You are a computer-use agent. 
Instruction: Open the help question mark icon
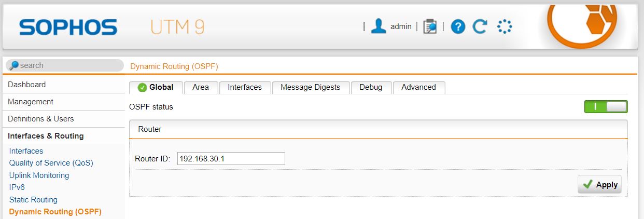click(458, 26)
